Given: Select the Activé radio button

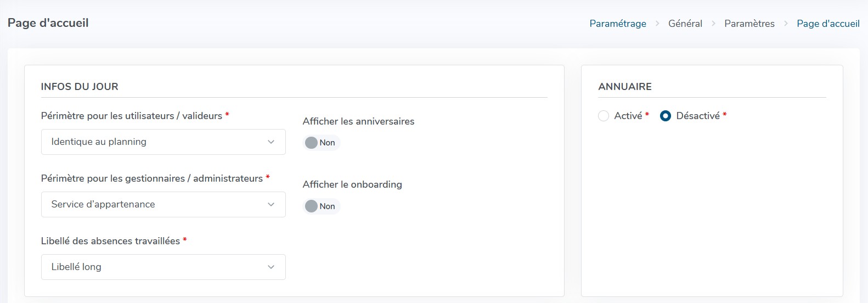Looking at the screenshot, I should (604, 116).
